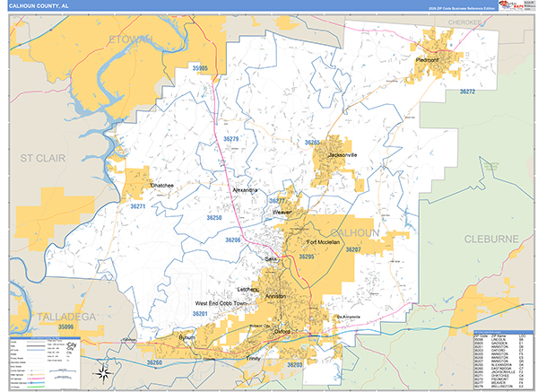Select the Trinity place label

click(x=253, y=358)
